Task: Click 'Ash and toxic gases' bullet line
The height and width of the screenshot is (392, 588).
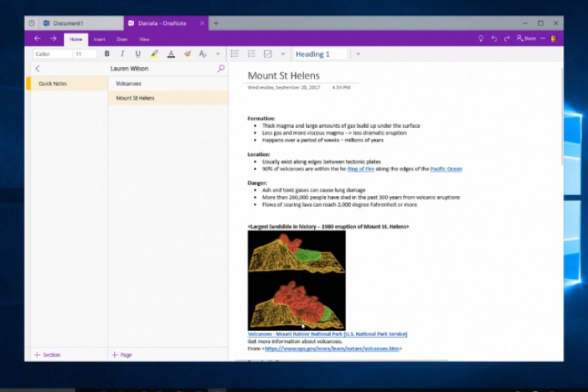Action: tap(314, 190)
